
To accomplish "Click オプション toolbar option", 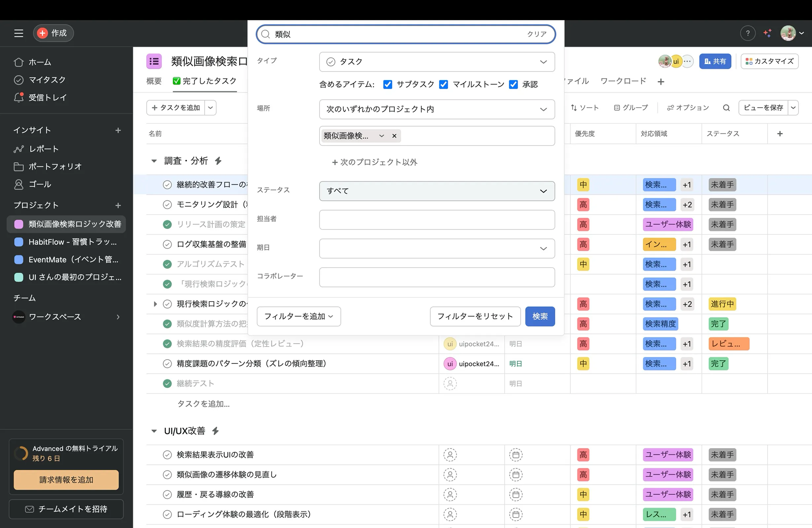I will tap(688, 108).
